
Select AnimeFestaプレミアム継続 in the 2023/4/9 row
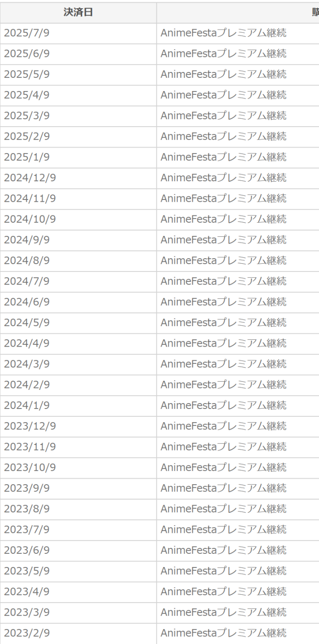coord(223,591)
